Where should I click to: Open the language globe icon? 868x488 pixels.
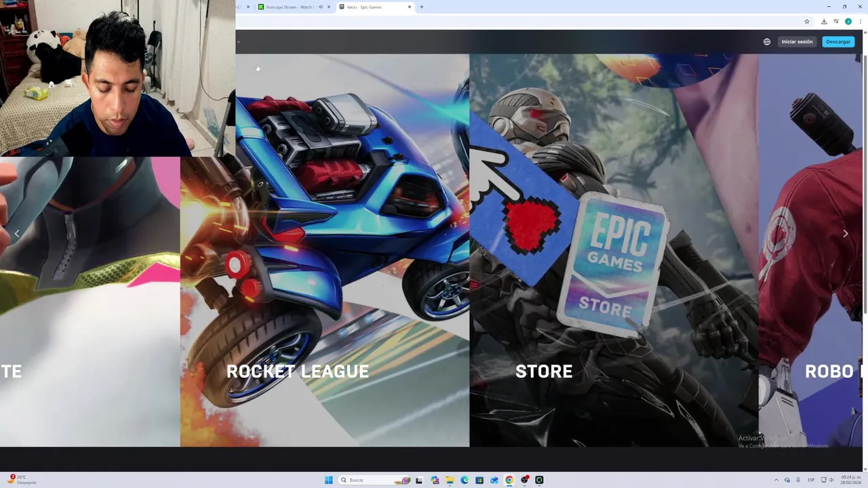[767, 41]
